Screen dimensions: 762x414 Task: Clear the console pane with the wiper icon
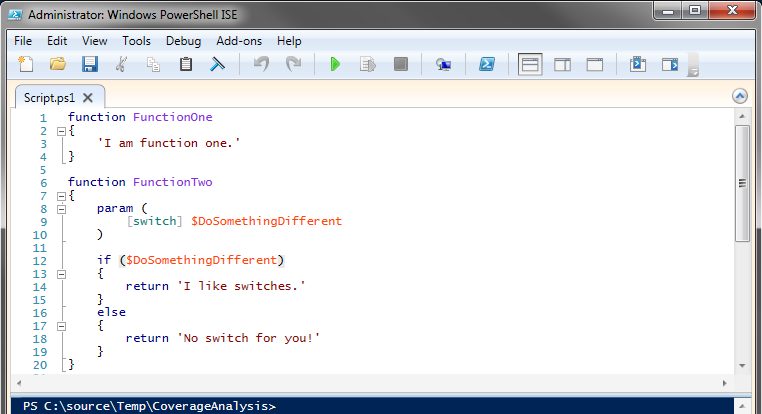click(x=216, y=65)
